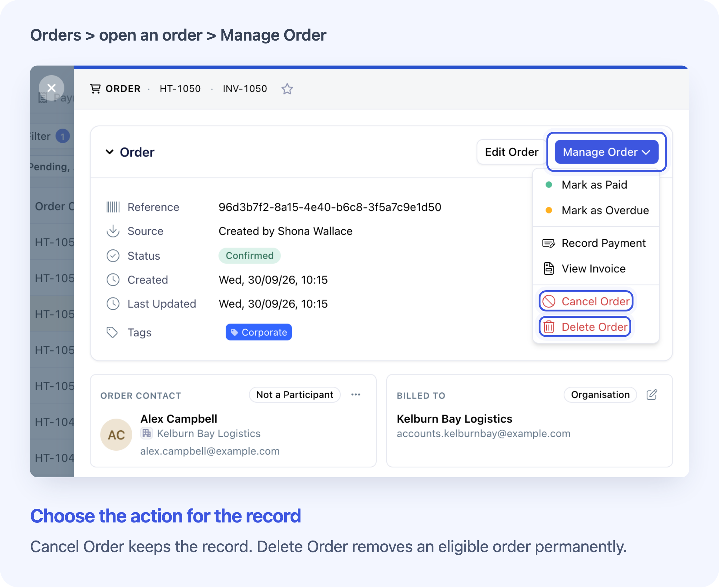Open order contact three-dots menu
The height and width of the screenshot is (588, 719).
click(x=356, y=394)
